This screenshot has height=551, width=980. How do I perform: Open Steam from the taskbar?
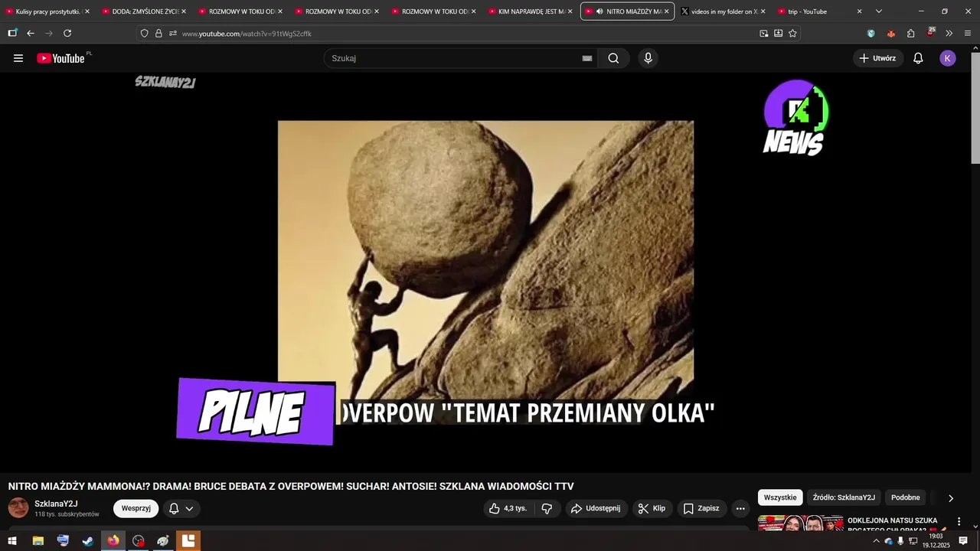(87, 541)
